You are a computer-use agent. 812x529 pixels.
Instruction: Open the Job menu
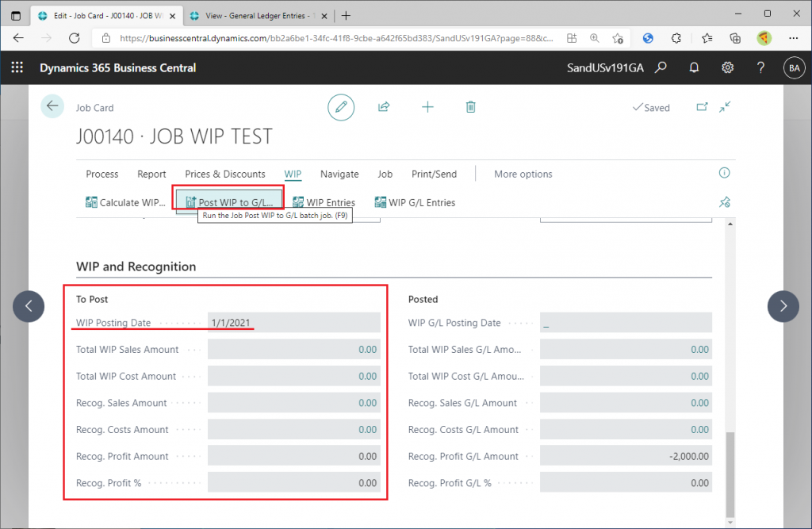pyautogui.click(x=385, y=174)
